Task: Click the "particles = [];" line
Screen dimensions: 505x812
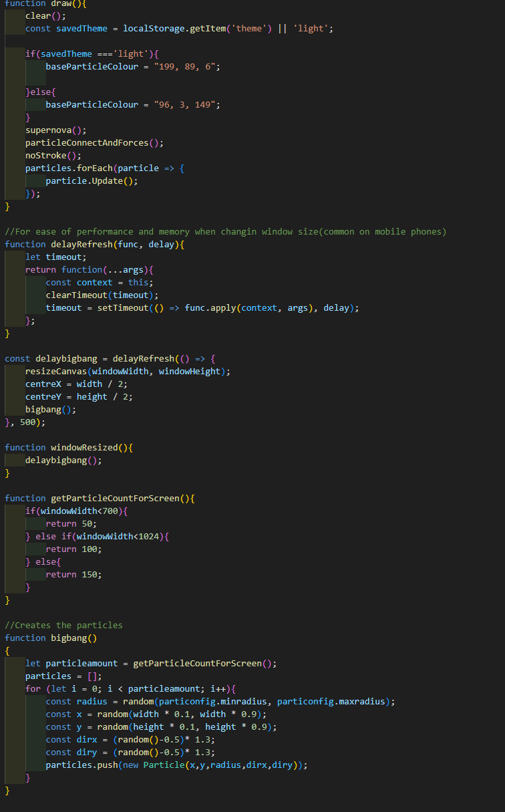Action: [x=63, y=676]
